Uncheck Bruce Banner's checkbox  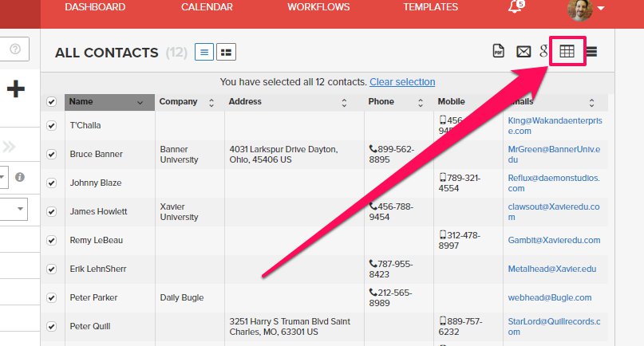(51, 154)
